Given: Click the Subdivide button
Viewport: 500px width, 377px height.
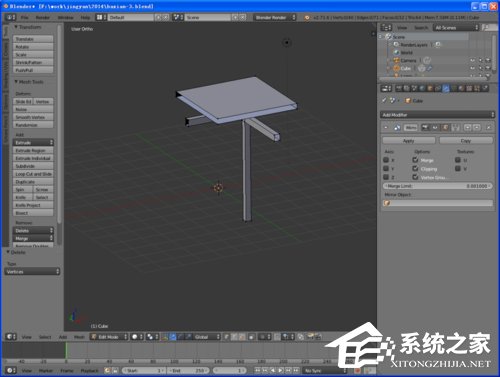Looking at the screenshot, I should [33, 166].
